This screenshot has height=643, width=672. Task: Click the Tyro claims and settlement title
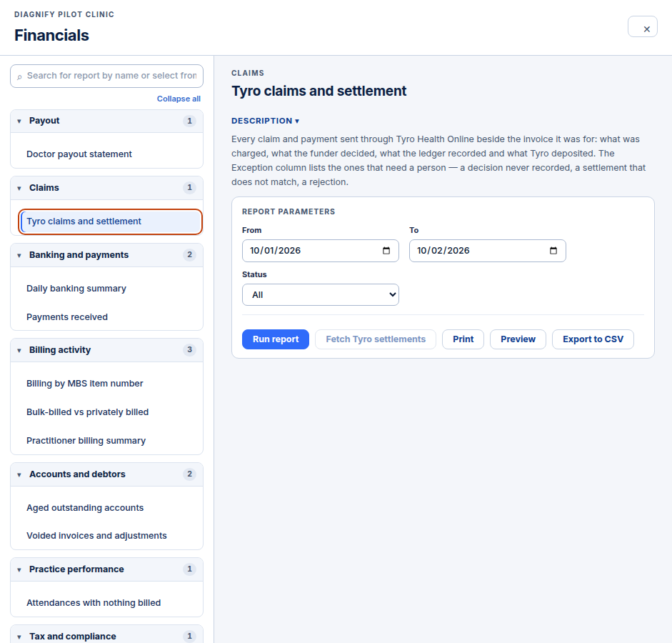319,91
